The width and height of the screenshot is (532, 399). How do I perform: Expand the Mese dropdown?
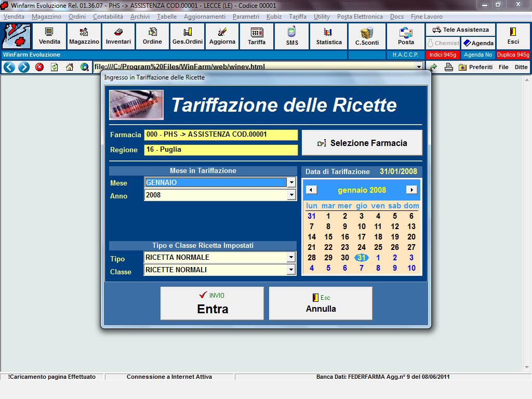[x=291, y=183]
